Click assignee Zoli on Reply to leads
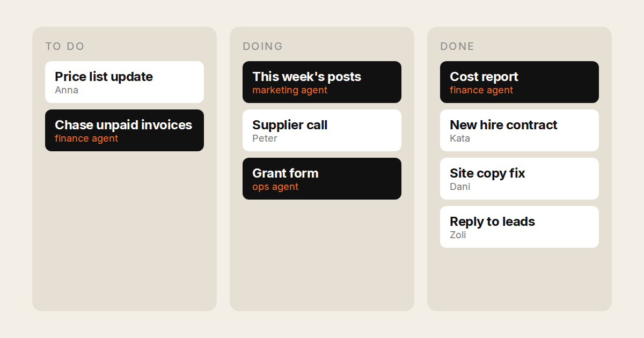 pyautogui.click(x=458, y=235)
